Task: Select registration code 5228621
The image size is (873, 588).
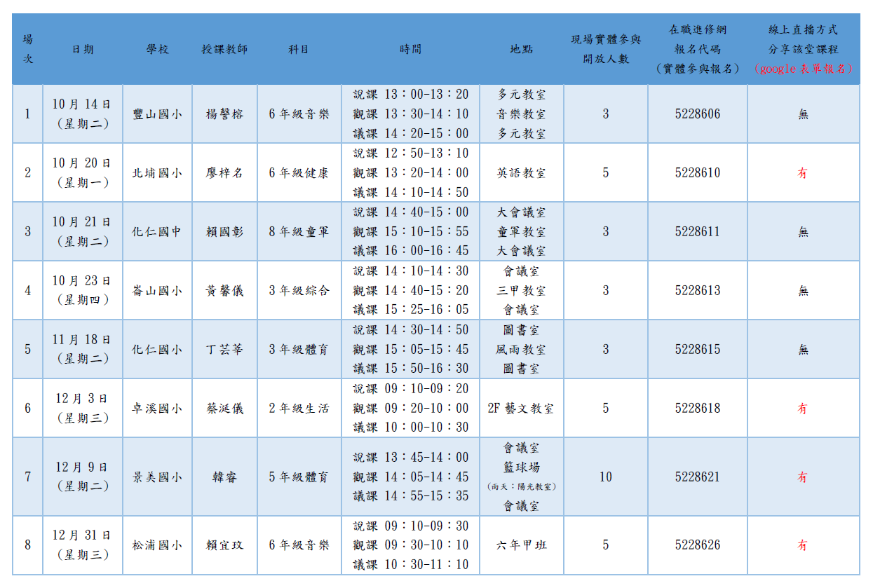Action: (x=698, y=477)
